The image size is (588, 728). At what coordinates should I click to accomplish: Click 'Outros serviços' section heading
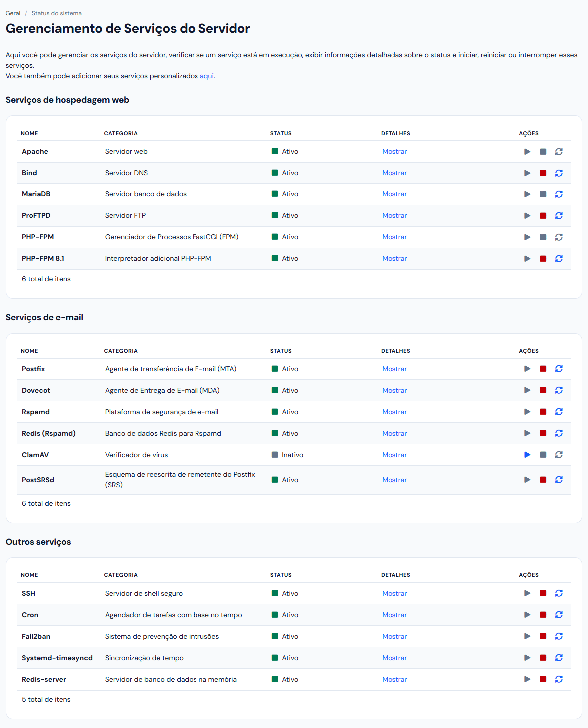pos(38,542)
